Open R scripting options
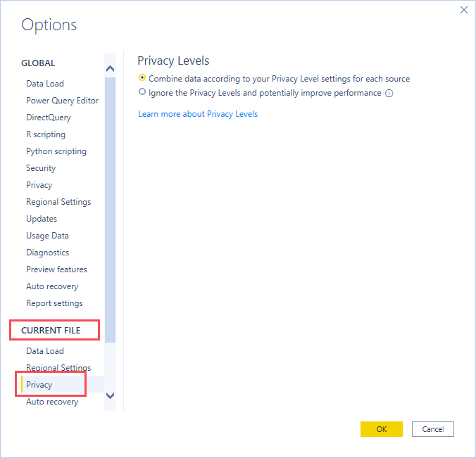The height and width of the screenshot is (458, 476). [x=46, y=134]
